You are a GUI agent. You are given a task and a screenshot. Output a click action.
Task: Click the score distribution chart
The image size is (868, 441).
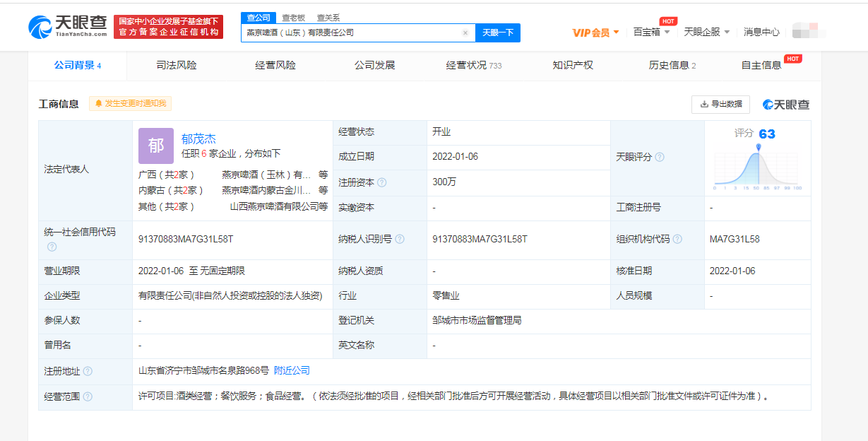pos(758,167)
